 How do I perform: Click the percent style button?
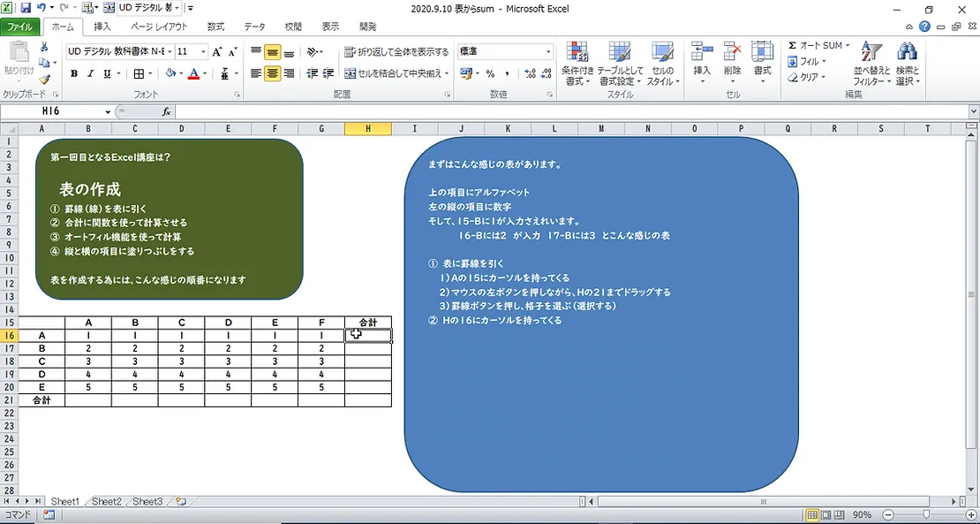pos(490,74)
